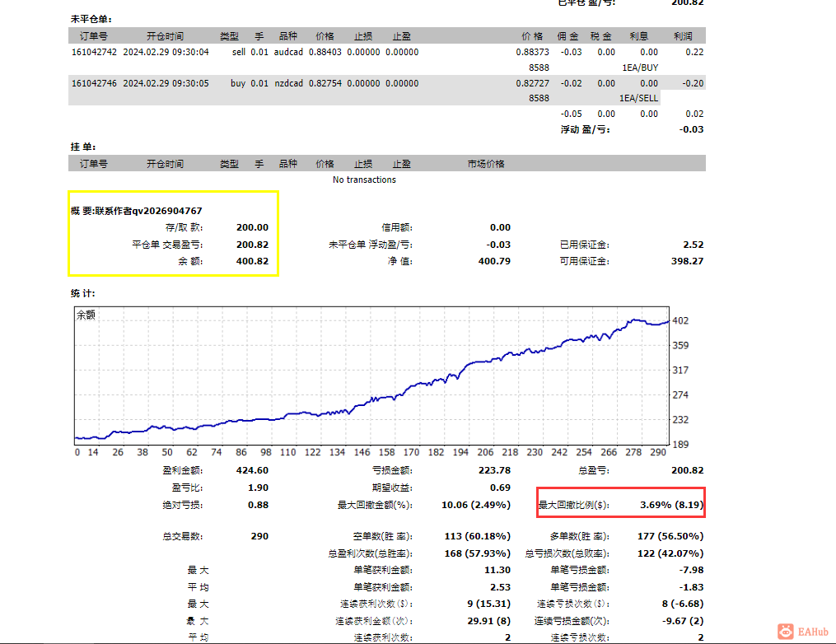Click the No transactions message

click(364, 180)
